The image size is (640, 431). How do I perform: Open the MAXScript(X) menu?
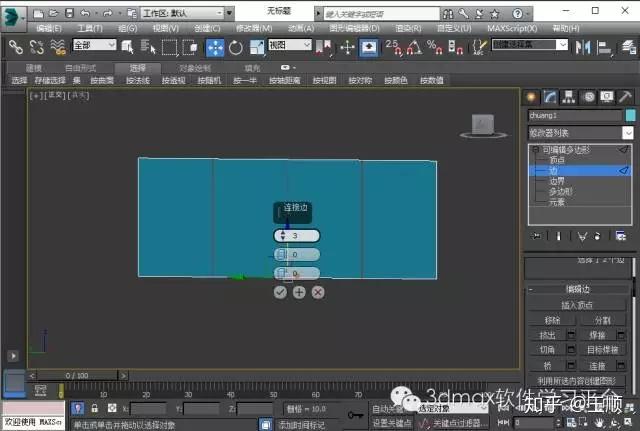(512, 28)
